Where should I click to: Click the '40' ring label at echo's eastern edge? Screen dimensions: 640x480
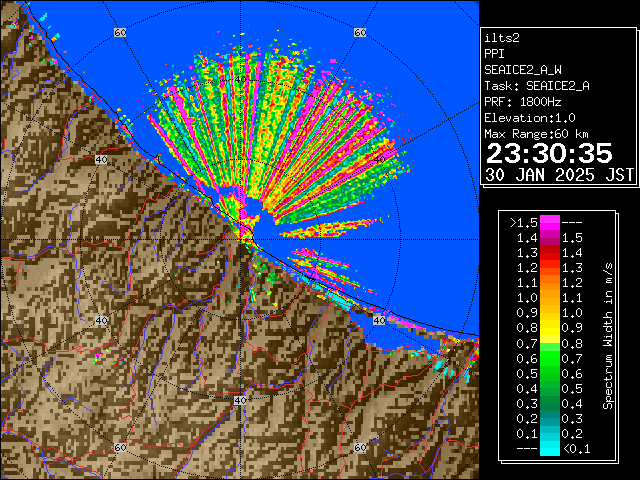coord(379,160)
